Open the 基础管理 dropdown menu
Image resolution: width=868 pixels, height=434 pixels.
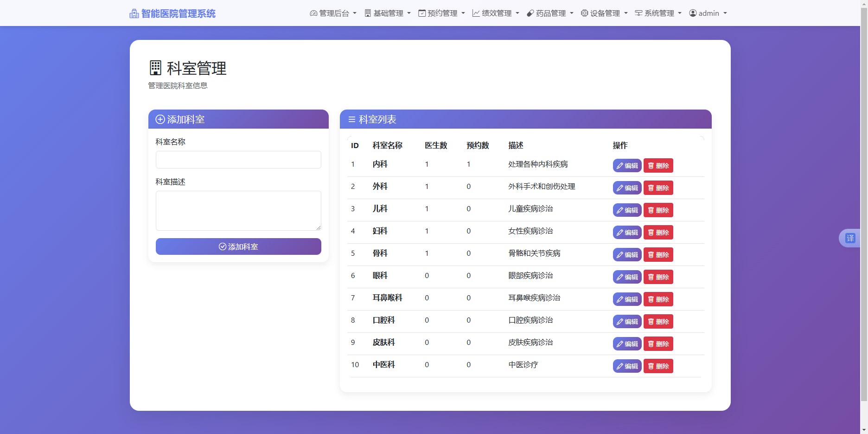pyautogui.click(x=388, y=13)
